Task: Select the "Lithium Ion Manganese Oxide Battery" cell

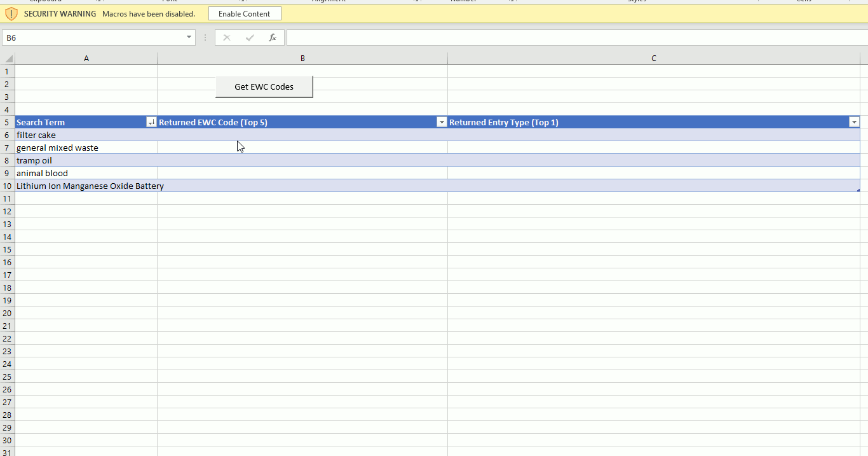Action: (x=86, y=186)
